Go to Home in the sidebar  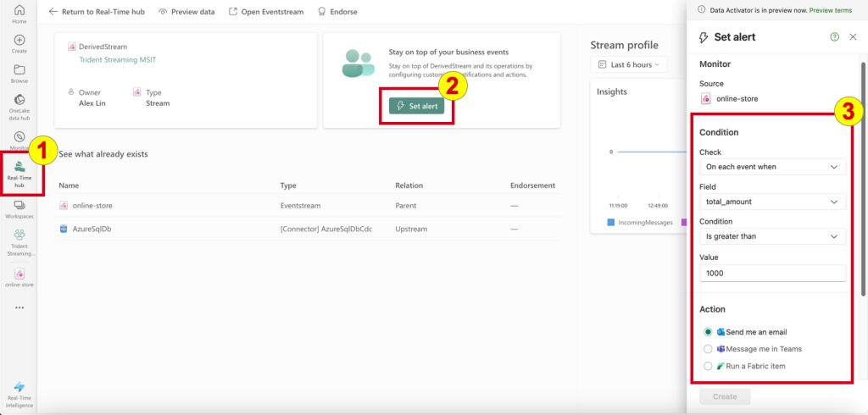click(x=19, y=14)
